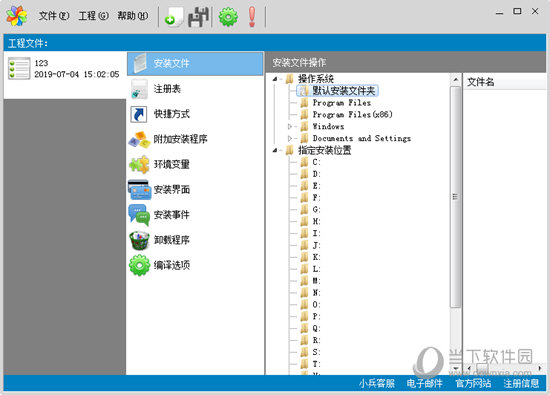The width and height of the screenshot is (550, 395).
Task: Click the green gear compile toolbar icon
Action: 228,16
